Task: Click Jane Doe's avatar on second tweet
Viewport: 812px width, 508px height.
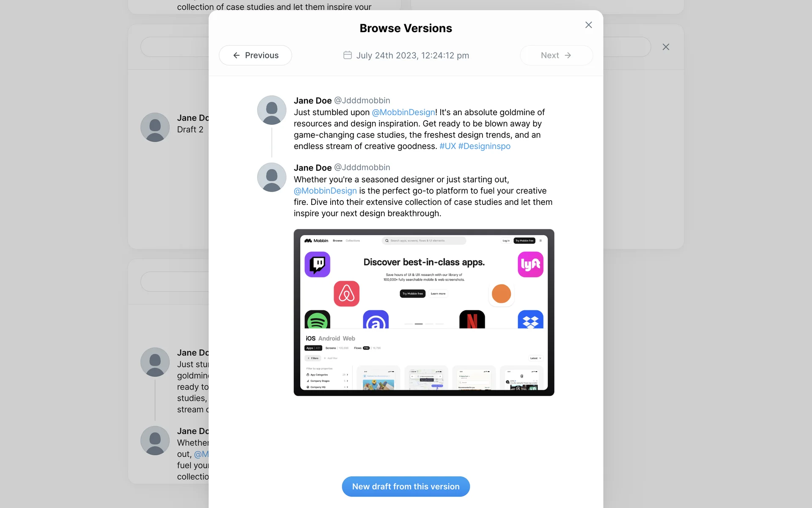Action: [272, 177]
